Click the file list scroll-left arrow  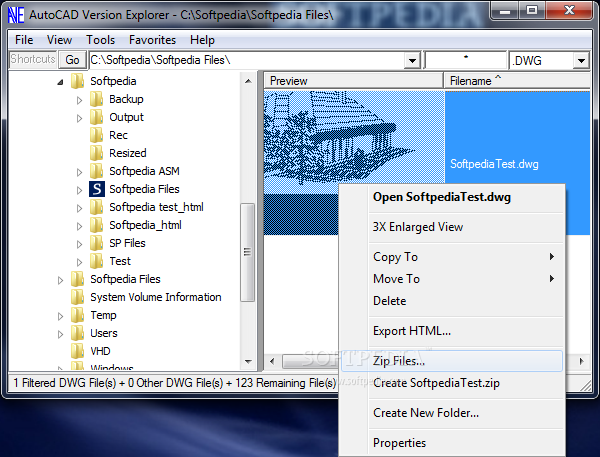(x=272, y=361)
